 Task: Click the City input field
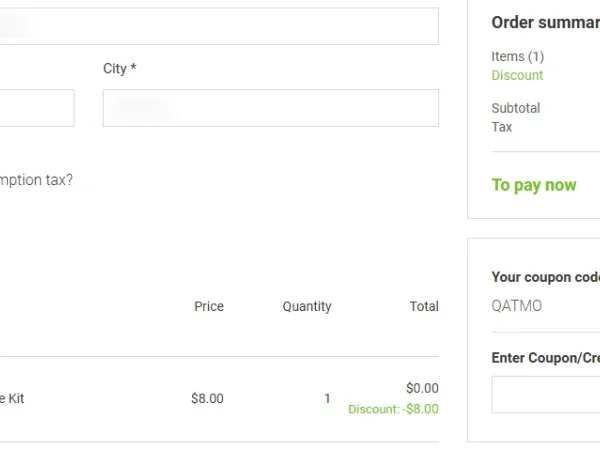click(x=270, y=108)
